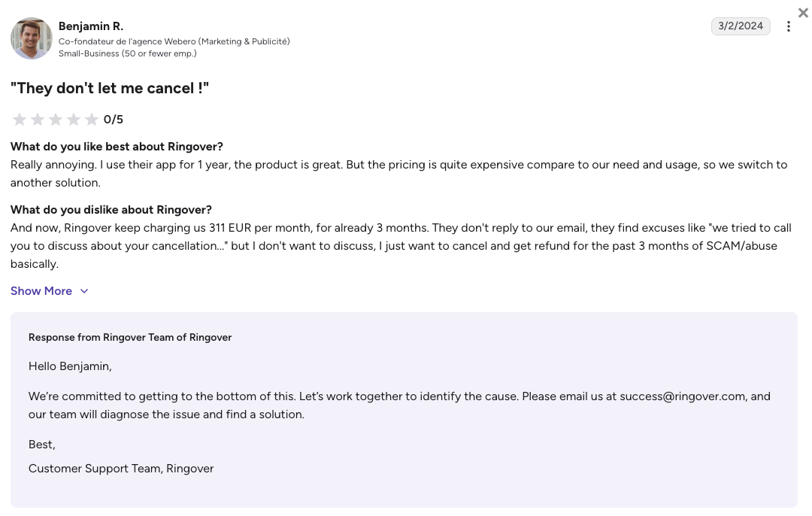The height and width of the screenshot is (516, 812).
Task: Click the first rating star
Action: coord(20,120)
